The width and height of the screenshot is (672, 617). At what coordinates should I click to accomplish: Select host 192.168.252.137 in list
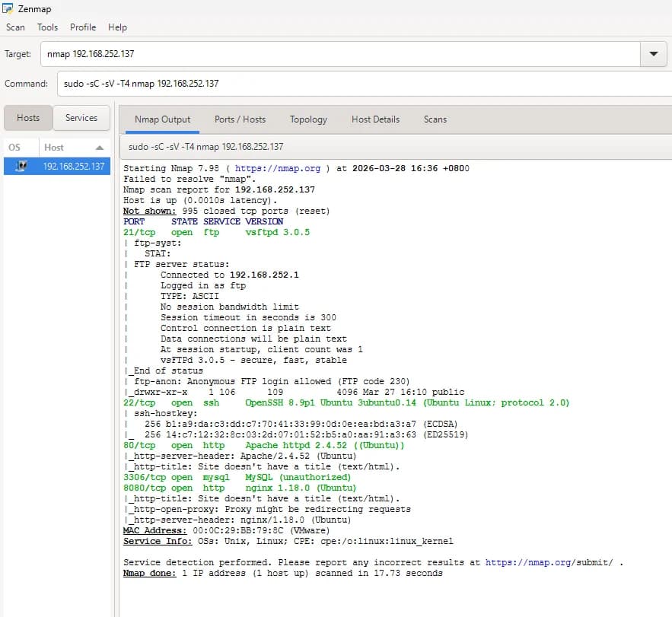click(x=57, y=167)
